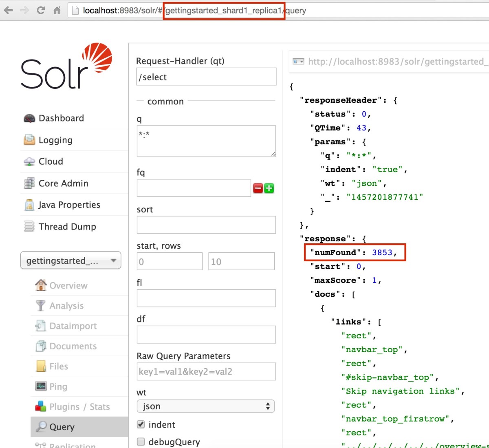
Task: Open the request URL link above results
Action: tap(395, 62)
